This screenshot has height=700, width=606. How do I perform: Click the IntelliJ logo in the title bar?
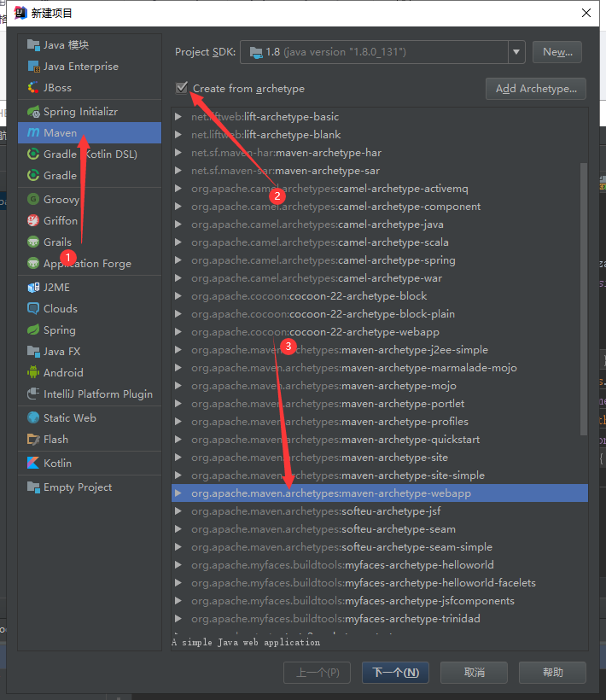20,13
